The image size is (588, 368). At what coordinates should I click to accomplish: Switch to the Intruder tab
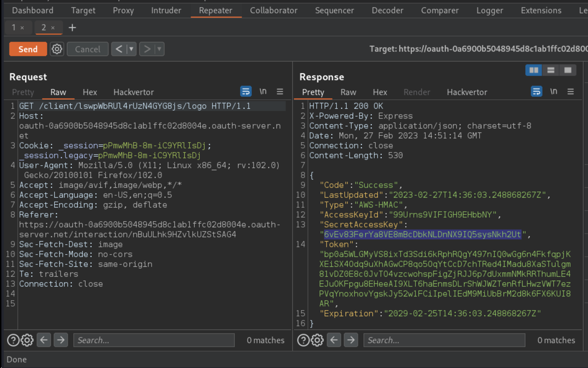pos(166,11)
